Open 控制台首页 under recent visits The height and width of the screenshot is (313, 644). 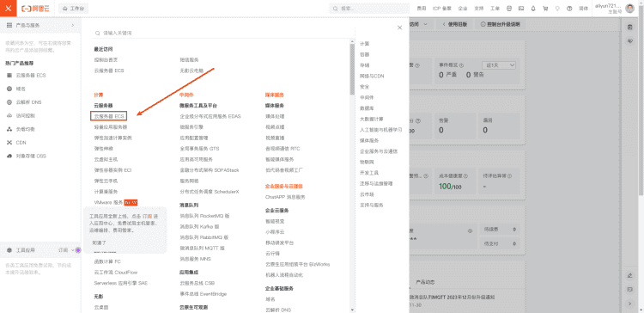tap(106, 59)
